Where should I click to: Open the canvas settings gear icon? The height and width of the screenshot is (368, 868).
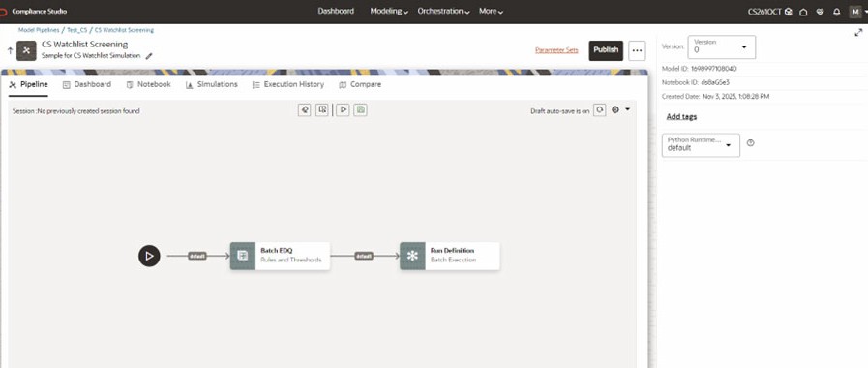coord(615,110)
